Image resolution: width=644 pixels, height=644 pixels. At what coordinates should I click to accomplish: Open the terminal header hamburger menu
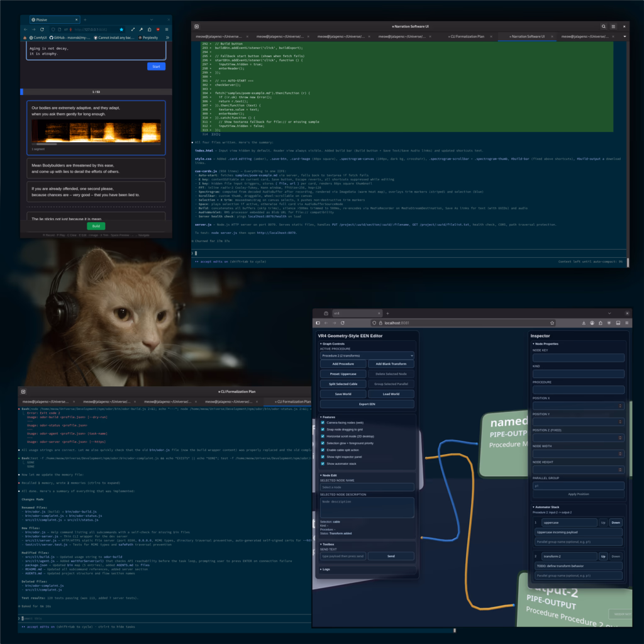pos(614,26)
